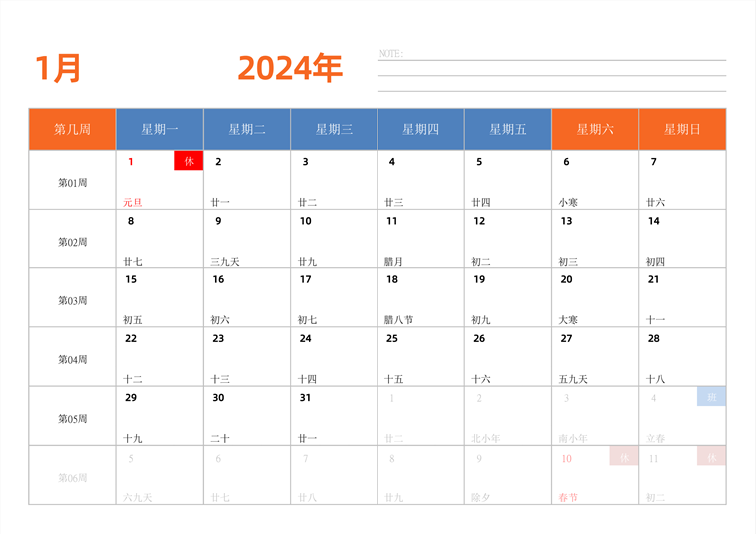
Task: Click the 除夕 label under February 9
Action: [x=481, y=498]
